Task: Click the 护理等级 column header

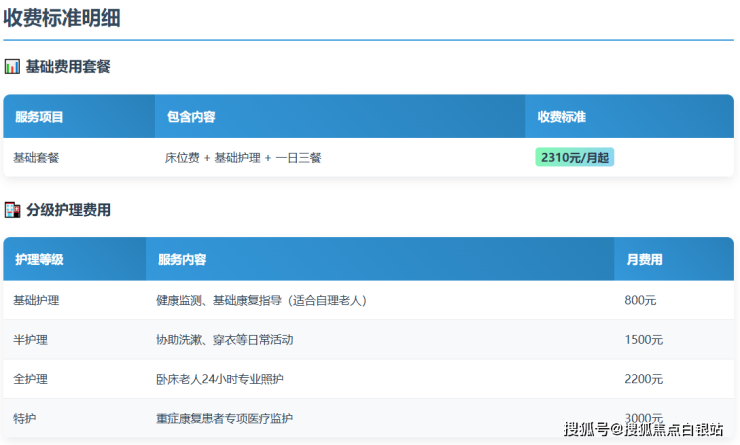Action: 39,260
